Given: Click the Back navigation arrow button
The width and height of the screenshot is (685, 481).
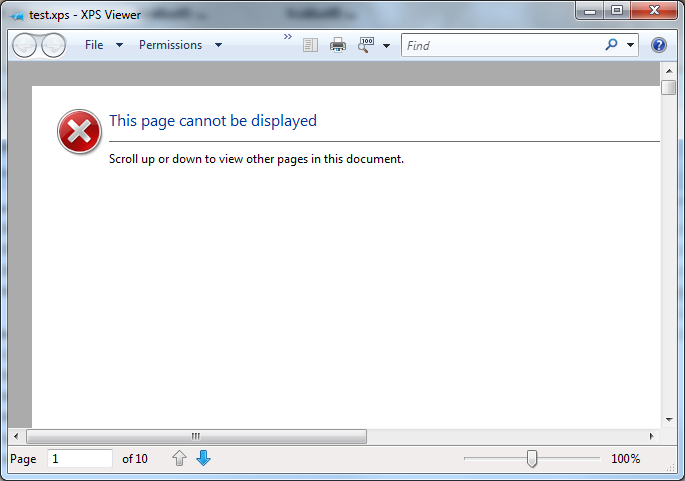Looking at the screenshot, I should [x=24, y=45].
